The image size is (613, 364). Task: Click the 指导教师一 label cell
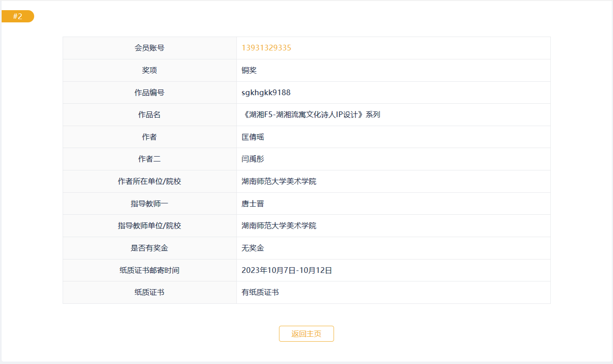[x=149, y=204]
